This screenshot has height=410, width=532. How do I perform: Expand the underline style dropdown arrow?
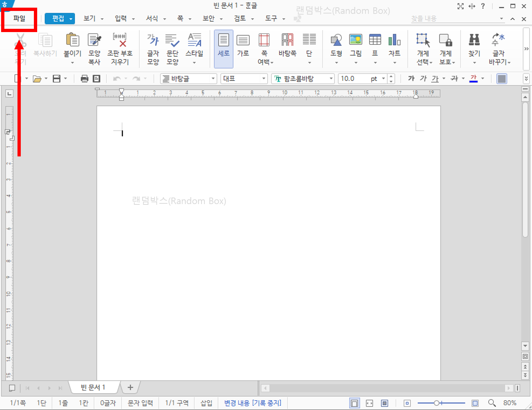(x=444, y=78)
